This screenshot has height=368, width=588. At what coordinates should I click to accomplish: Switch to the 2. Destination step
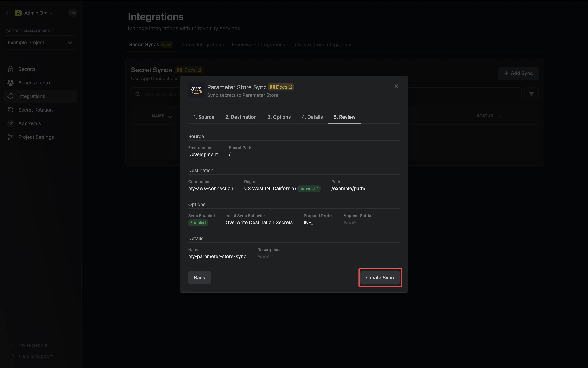(x=241, y=117)
